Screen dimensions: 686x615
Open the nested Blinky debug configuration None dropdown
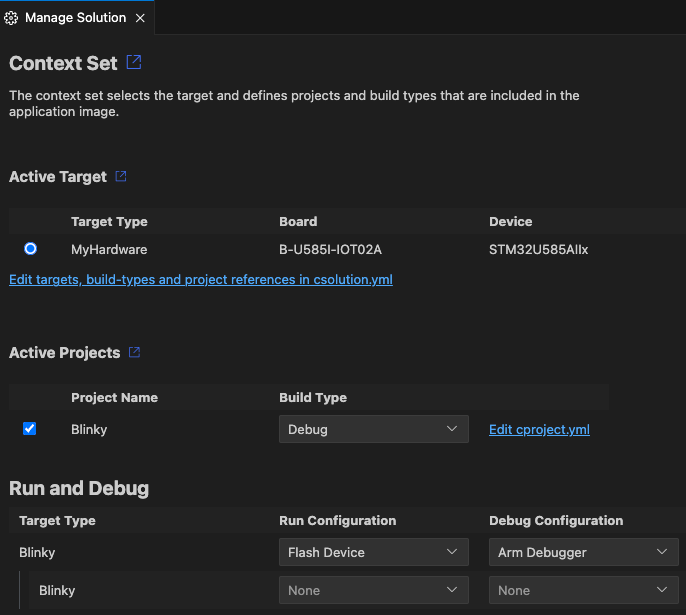pos(584,590)
